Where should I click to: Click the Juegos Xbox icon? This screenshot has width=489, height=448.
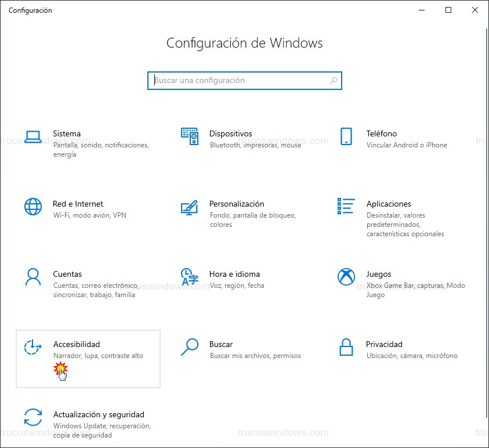(346, 277)
